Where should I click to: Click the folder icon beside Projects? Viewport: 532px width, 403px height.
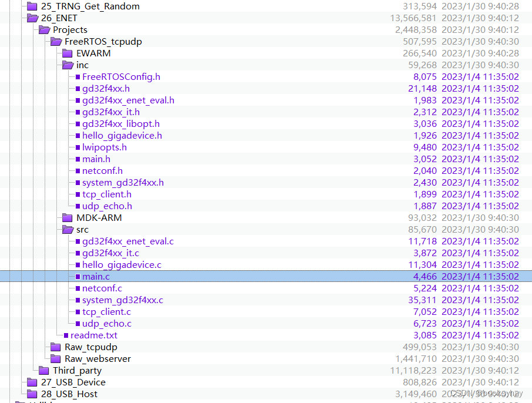pyautogui.click(x=45, y=29)
